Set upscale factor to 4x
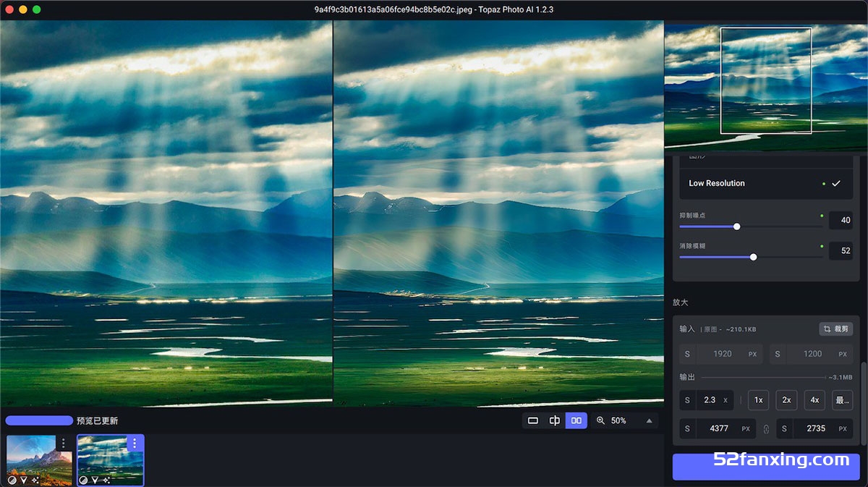The width and height of the screenshot is (868, 487). point(814,400)
